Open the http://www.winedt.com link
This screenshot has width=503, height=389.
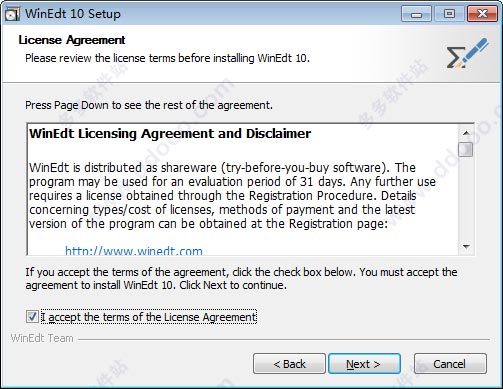(x=134, y=251)
